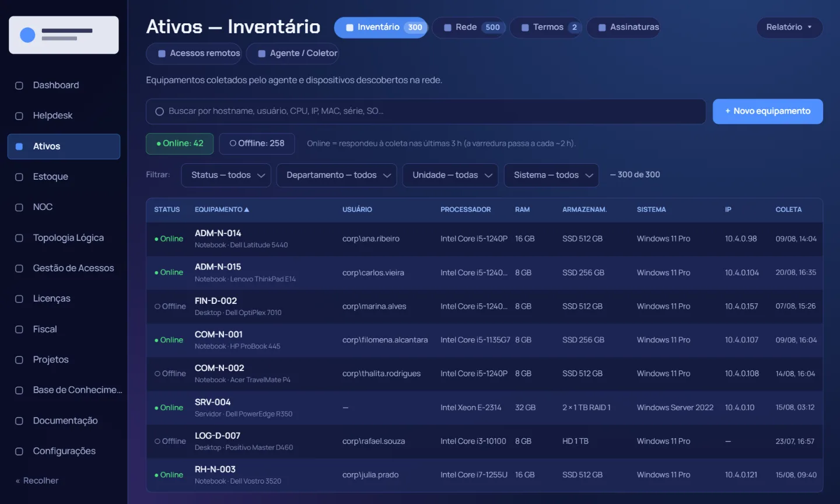This screenshot has width=840, height=504.
Task: Open equipment ADM-N-015 row
Action: tap(484, 273)
